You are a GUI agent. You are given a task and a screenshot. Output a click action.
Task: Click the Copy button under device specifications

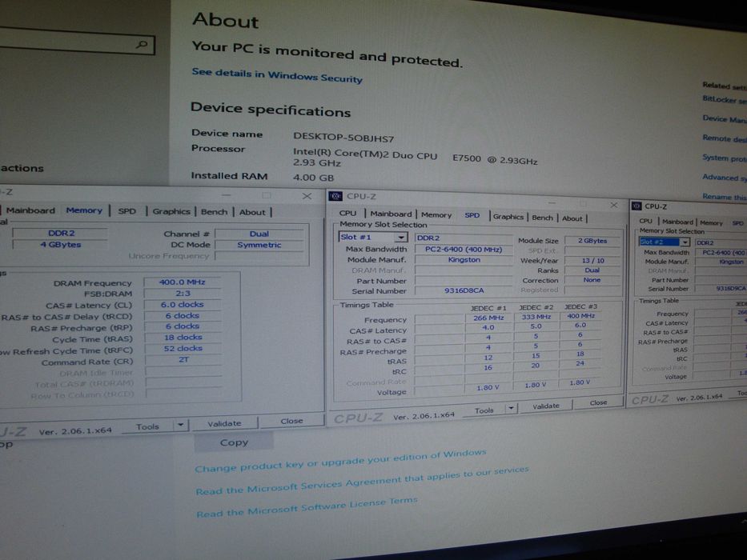click(234, 442)
